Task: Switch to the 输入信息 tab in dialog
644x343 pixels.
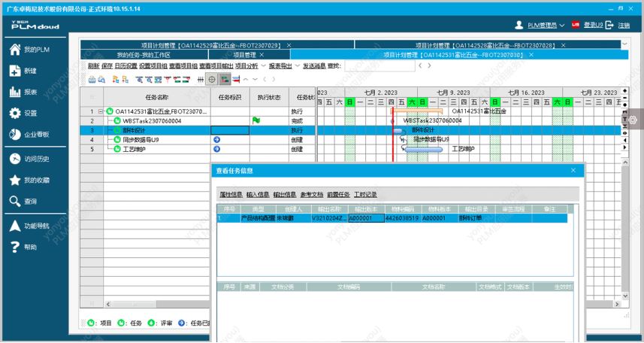Action: coord(257,195)
